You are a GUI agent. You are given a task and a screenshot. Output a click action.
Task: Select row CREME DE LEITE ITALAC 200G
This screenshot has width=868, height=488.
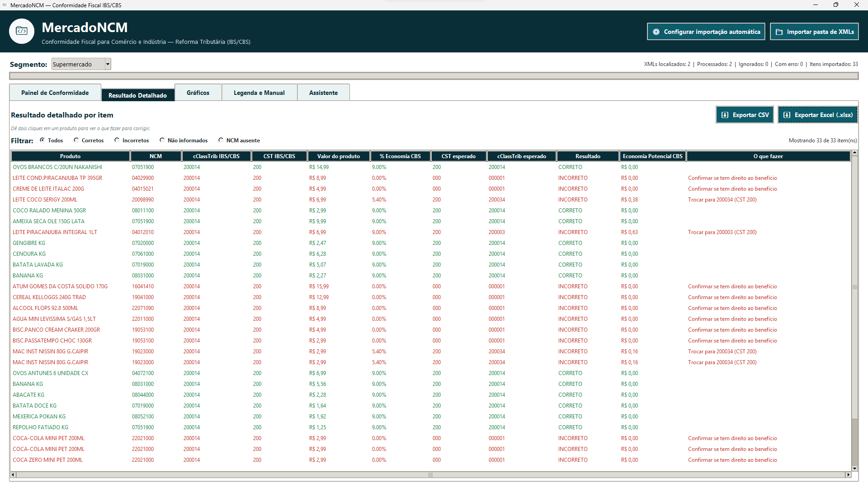pyautogui.click(x=431, y=189)
